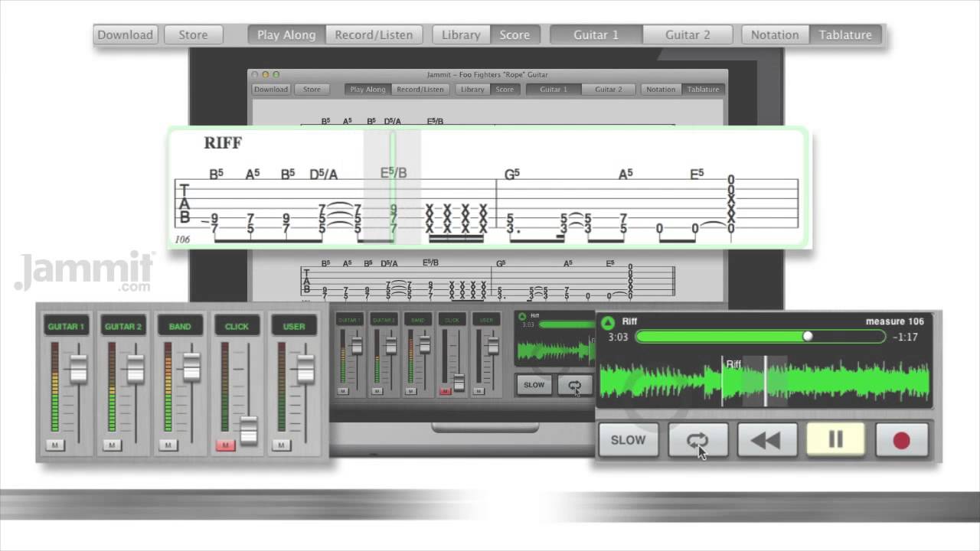Click the SLOW button in the laptop window

[534, 385]
